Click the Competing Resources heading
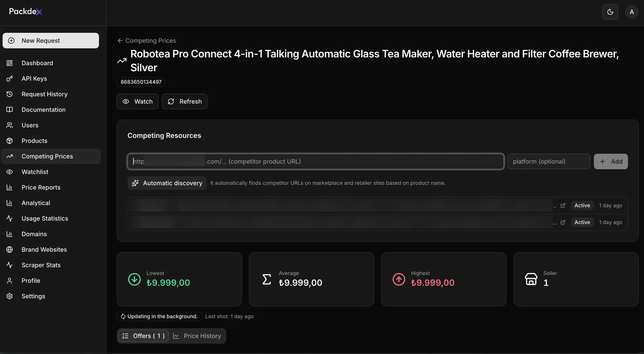The image size is (644, 354). [164, 135]
